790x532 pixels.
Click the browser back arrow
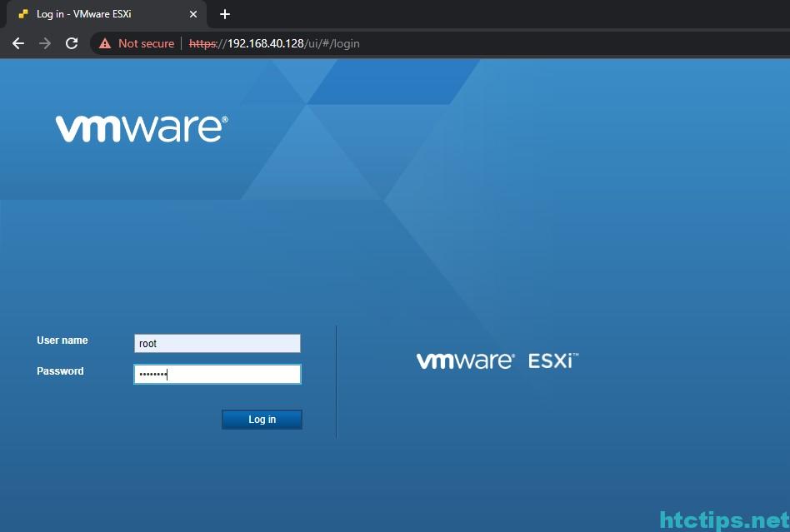[x=18, y=43]
